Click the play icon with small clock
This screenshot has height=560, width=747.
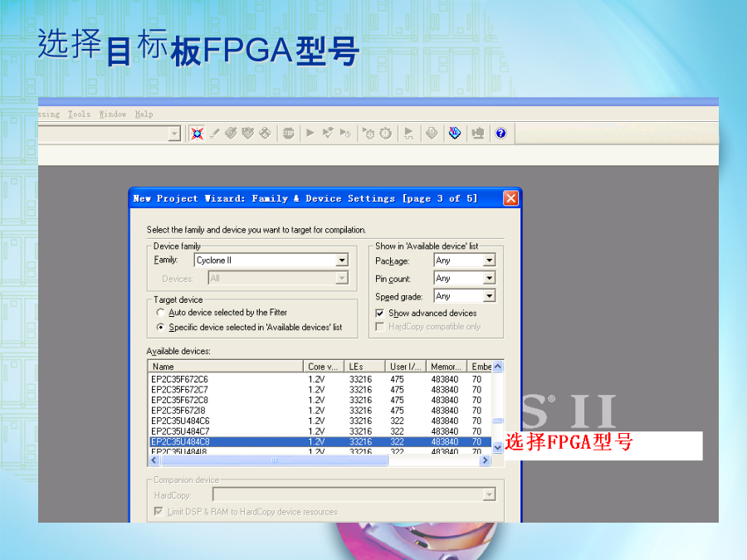[345, 134]
